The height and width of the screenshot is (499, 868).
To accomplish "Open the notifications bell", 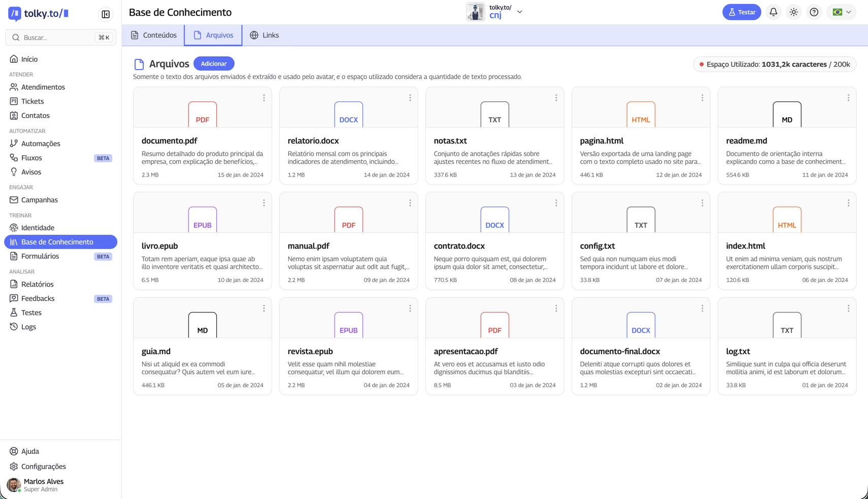I will tap(773, 12).
